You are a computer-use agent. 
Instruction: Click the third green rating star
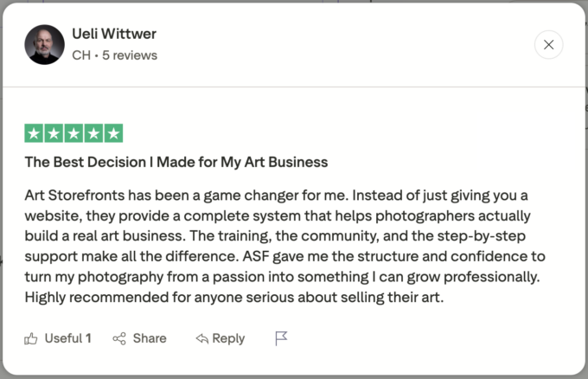[73, 133]
